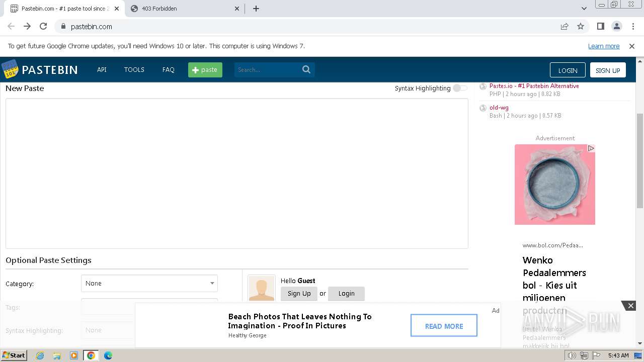The width and height of the screenshot is (644, 362).
Task: Click Chrome icon in taskbar
Action: [x=91, y=355]
